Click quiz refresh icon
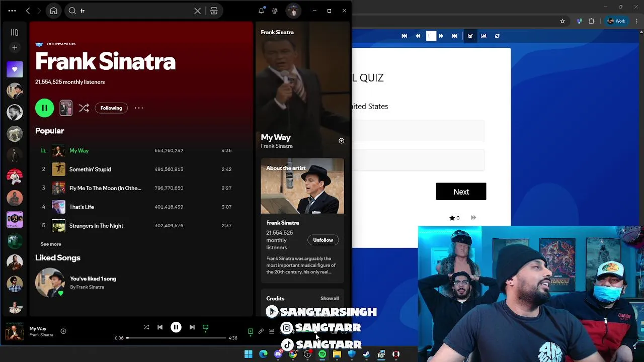Viewport: 644px width, 362px height. click(497, 36)
